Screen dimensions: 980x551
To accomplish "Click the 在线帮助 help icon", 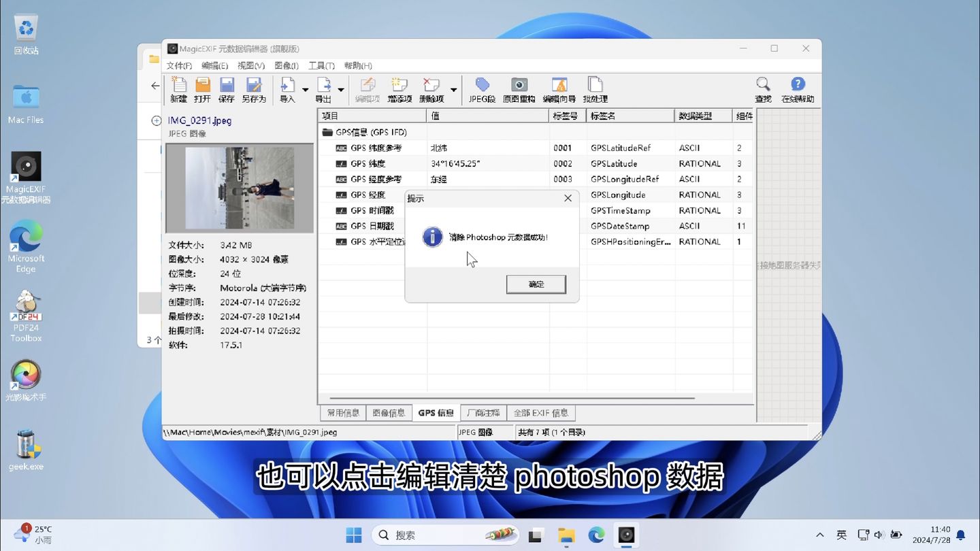I will (x=798, y=90).
